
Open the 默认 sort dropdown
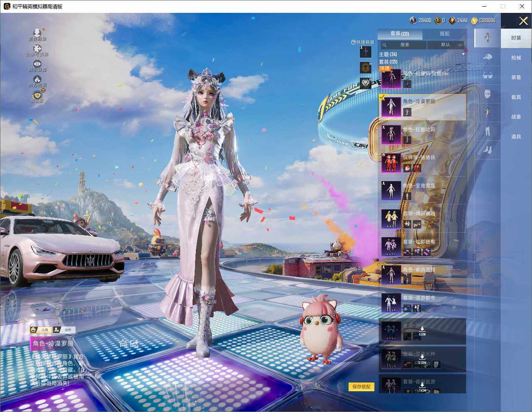tap(446, 45)
